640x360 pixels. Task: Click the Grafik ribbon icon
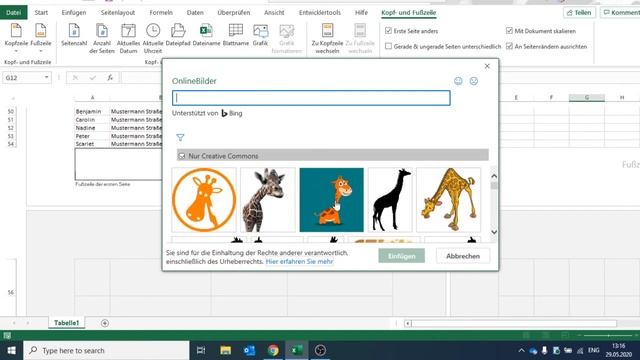pyautogui.click(x=260, y=35)
